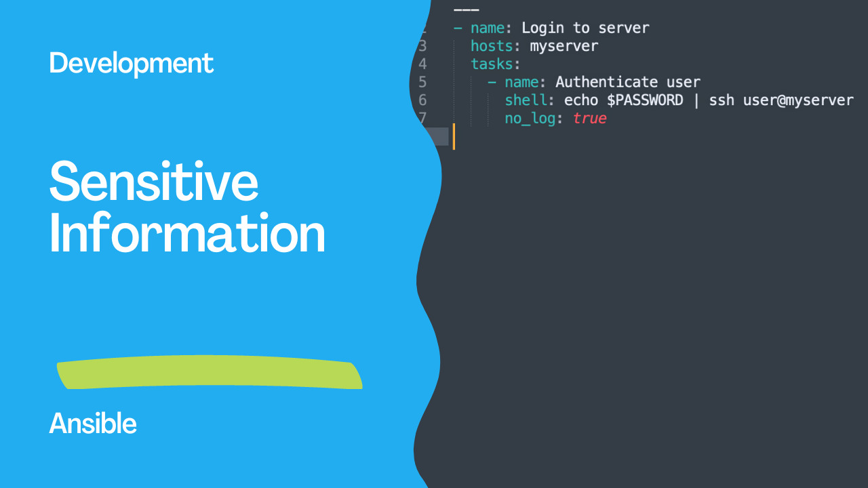This screenshot has height=488, width=868.
Task: Select the 'name' key on the play definition
Action: point(487,28)
